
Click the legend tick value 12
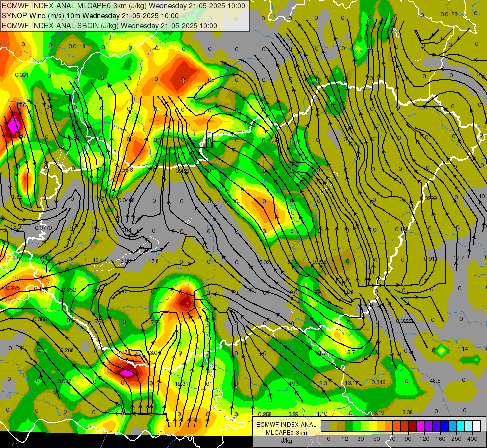coord(344,439)
